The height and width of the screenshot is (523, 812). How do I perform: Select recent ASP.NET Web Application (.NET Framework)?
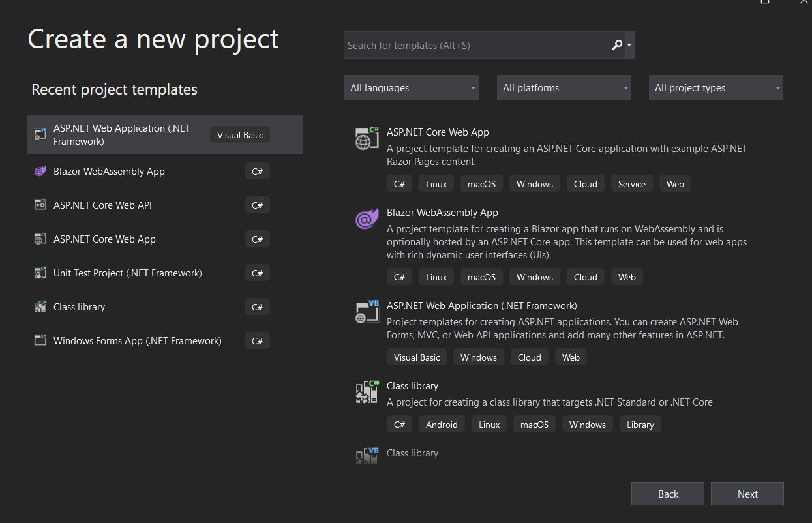pyautogui.click(x=165, y=134)
